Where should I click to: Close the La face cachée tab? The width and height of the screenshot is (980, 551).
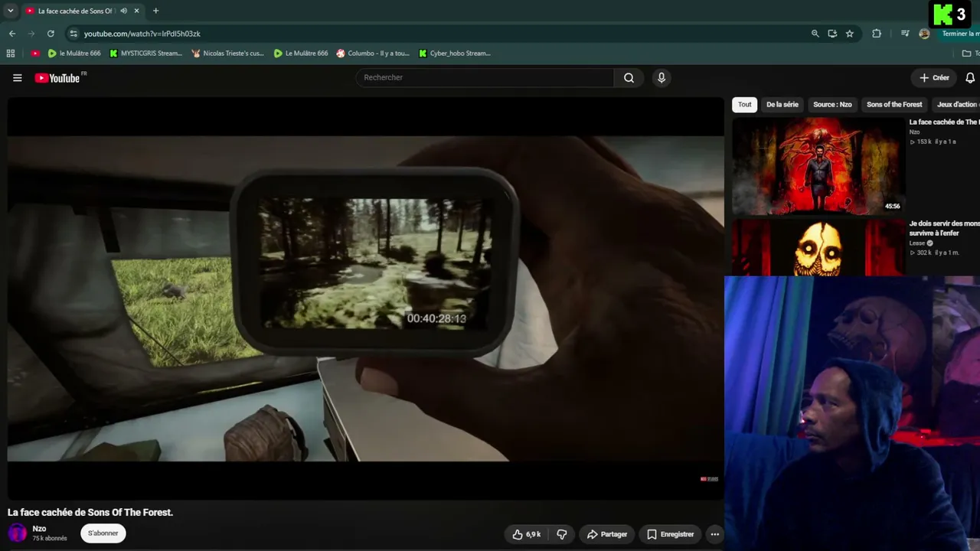tap(137, 11)
